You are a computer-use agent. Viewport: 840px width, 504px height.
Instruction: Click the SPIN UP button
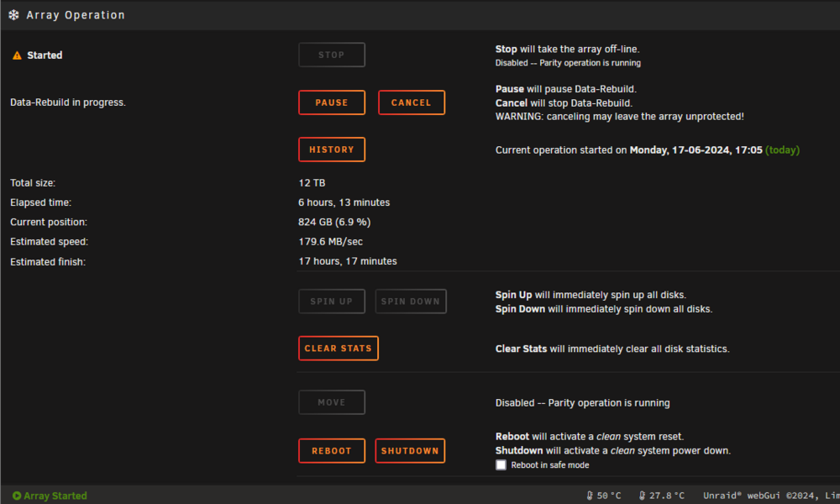coord(332,302)
